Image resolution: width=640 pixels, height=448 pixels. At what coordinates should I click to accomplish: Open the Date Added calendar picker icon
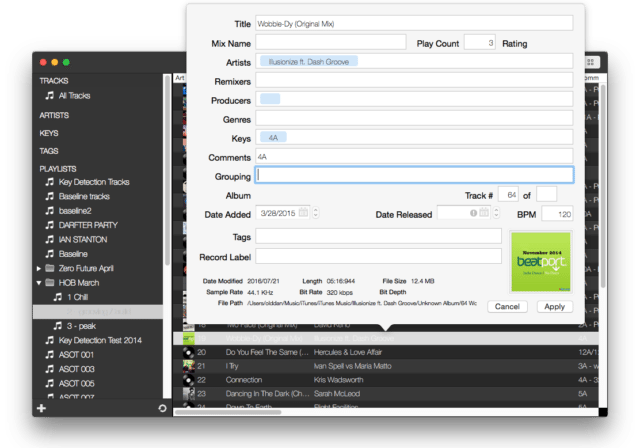(x=303, y=213)
